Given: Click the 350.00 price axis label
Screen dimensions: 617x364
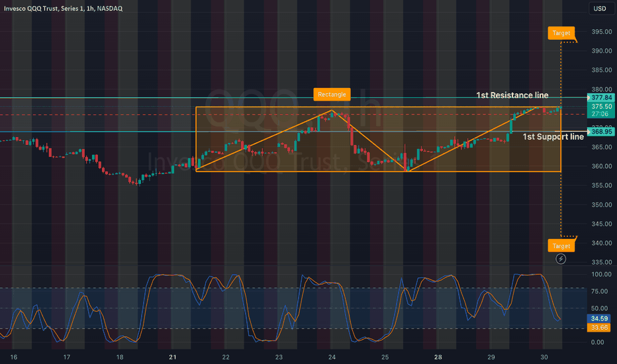Looking at the screenshot, I should tap(602, 205).
